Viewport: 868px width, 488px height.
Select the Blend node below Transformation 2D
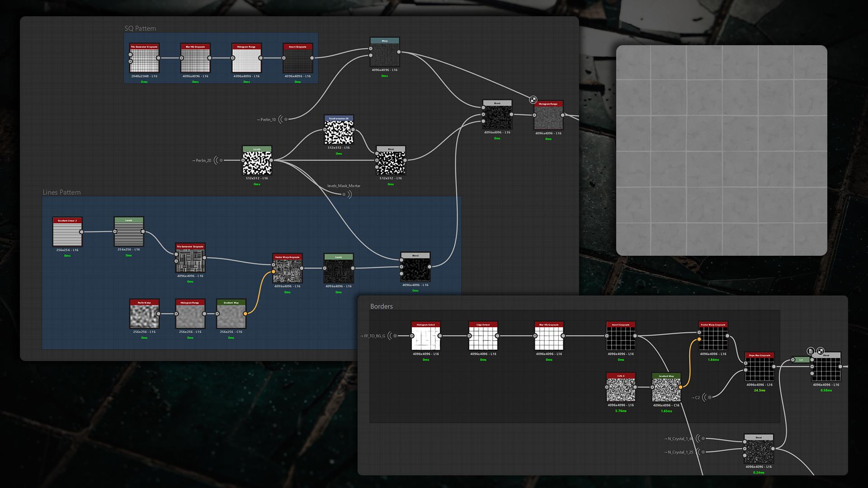pos(391,160)
